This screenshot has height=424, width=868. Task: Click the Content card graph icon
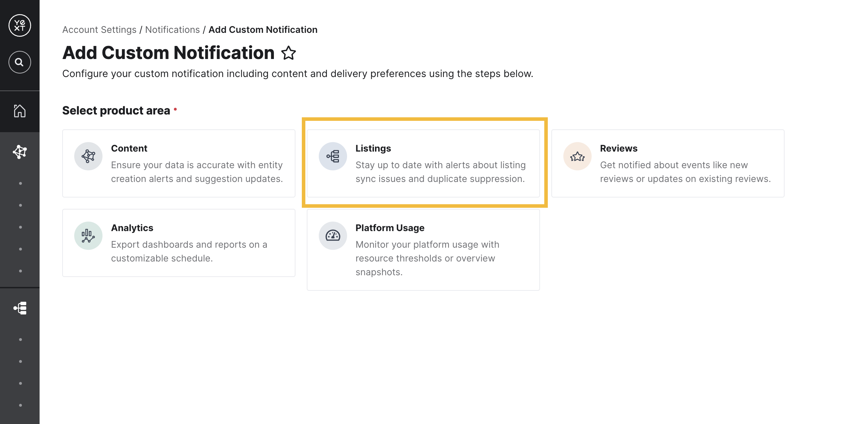pyautogui.click(x=88, y=156)
